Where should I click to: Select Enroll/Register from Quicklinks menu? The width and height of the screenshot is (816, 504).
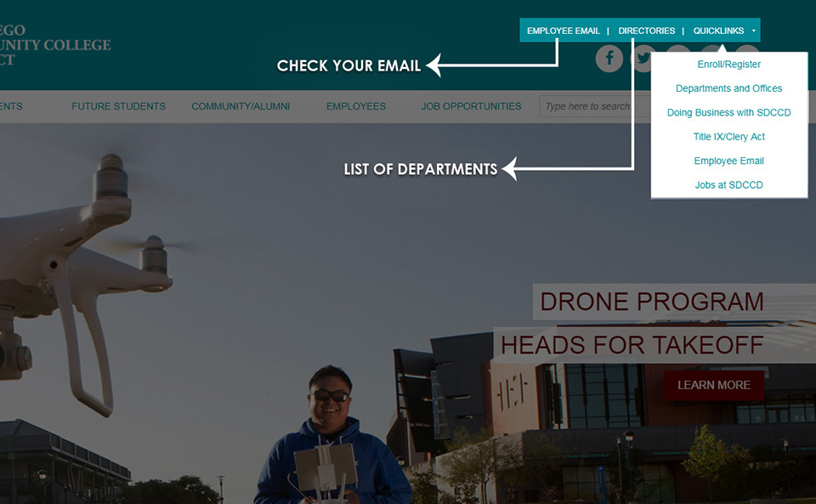(728, 65)
